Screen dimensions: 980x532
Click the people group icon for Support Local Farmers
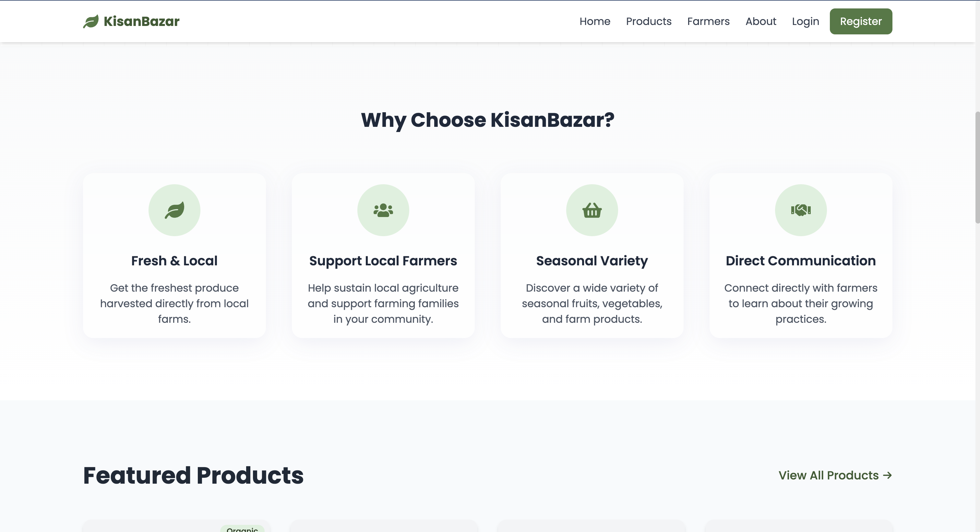click(383, 210)
